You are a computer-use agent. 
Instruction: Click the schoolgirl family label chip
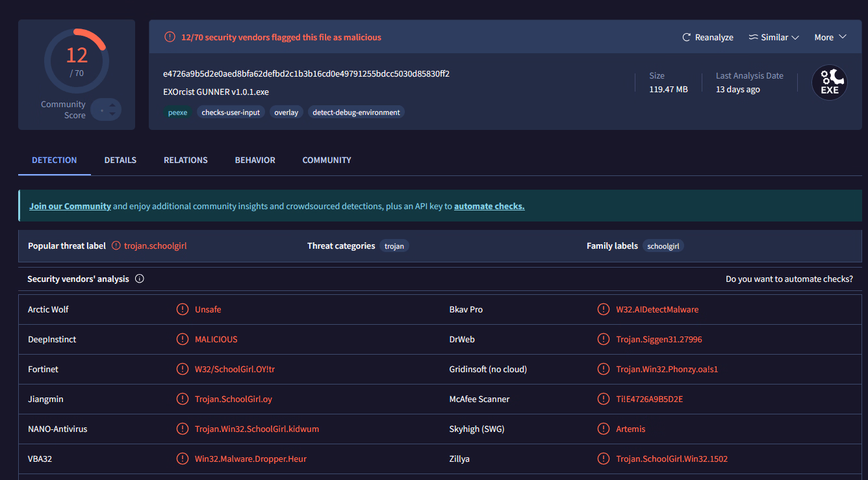click(x=663, y=246)
